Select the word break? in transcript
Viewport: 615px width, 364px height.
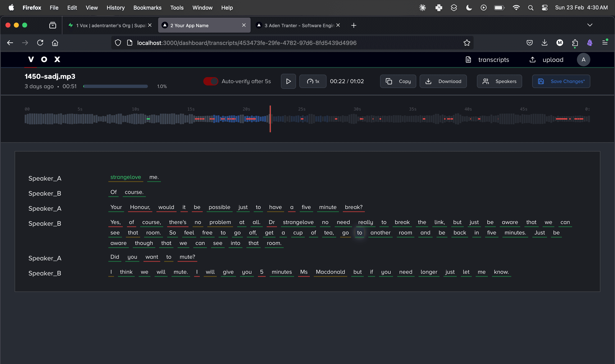point(354,207)
